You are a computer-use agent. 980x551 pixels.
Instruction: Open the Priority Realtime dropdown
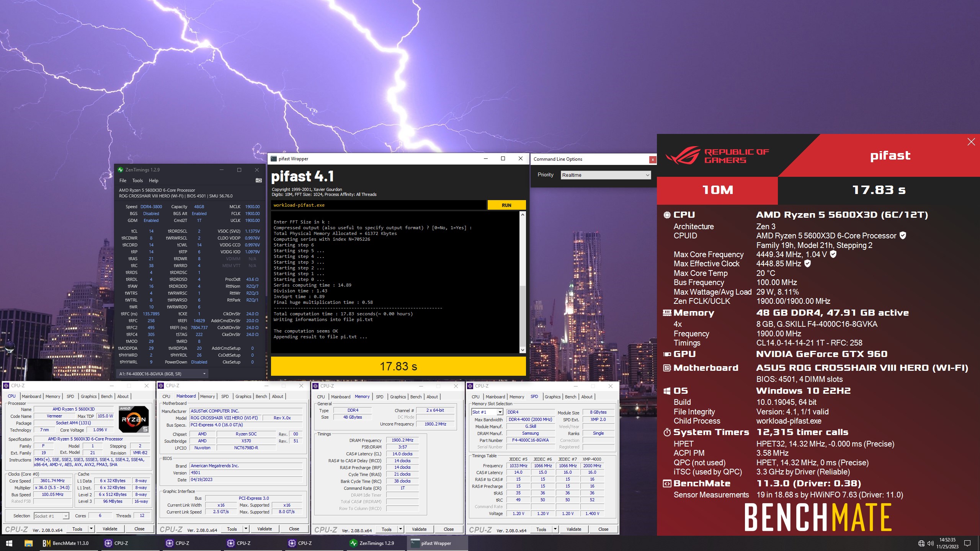(x=606, y=175)
